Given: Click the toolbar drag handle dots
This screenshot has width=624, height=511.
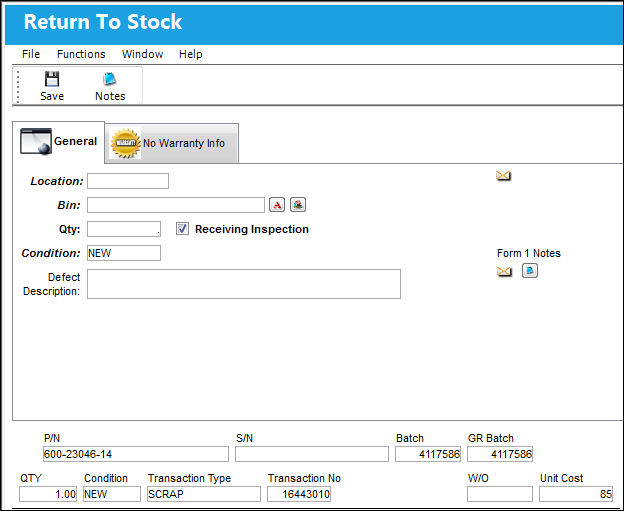Looking at the screenshot, I should point(18,86).
